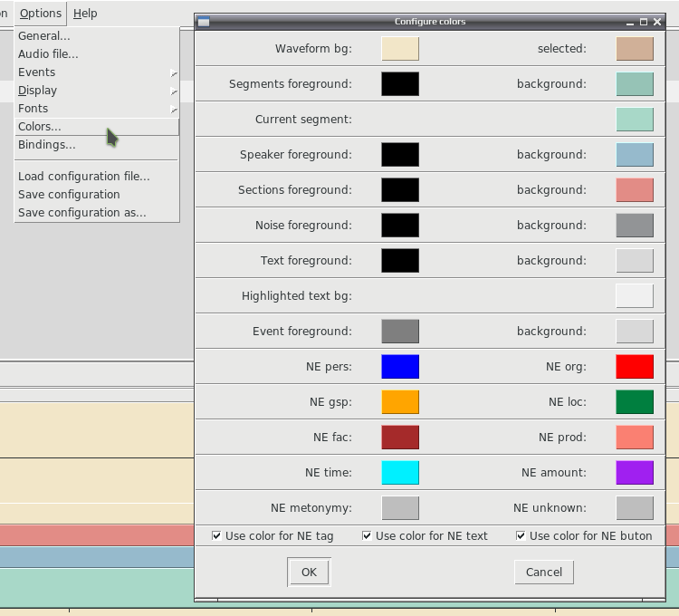The image size is (679, 616).
Task: Click the NE loc green swatch
Action: point(635,402)
